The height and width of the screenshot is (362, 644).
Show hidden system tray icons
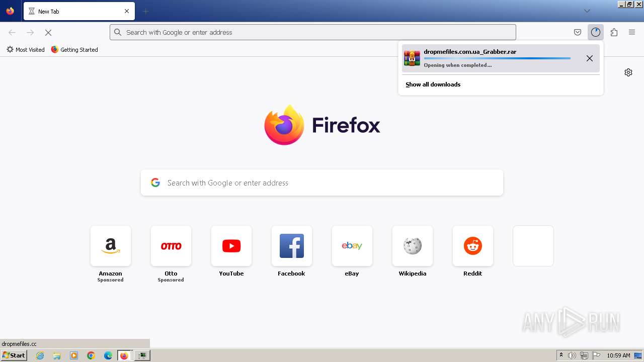(x=561, y=355)
